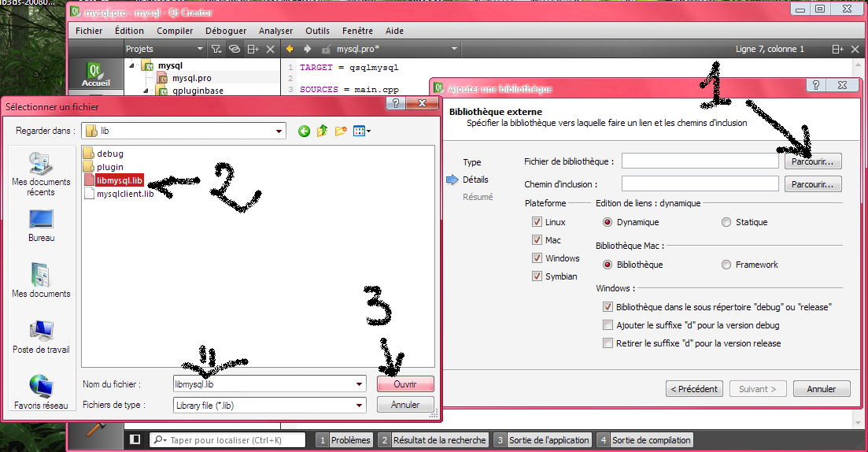Viewport: 868px width, 452px height.
Task: Click Annuler in file selection dialog
Action: tap(405, 405)
